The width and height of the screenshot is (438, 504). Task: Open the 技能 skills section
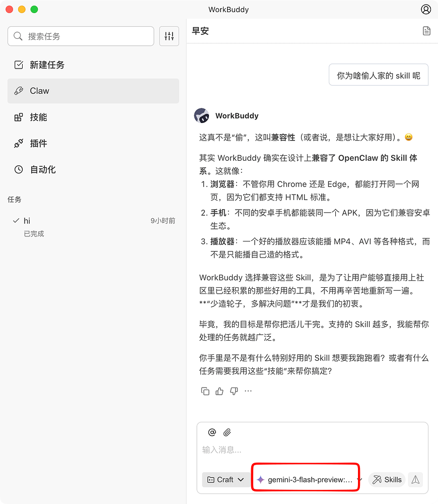click(93, 117)
